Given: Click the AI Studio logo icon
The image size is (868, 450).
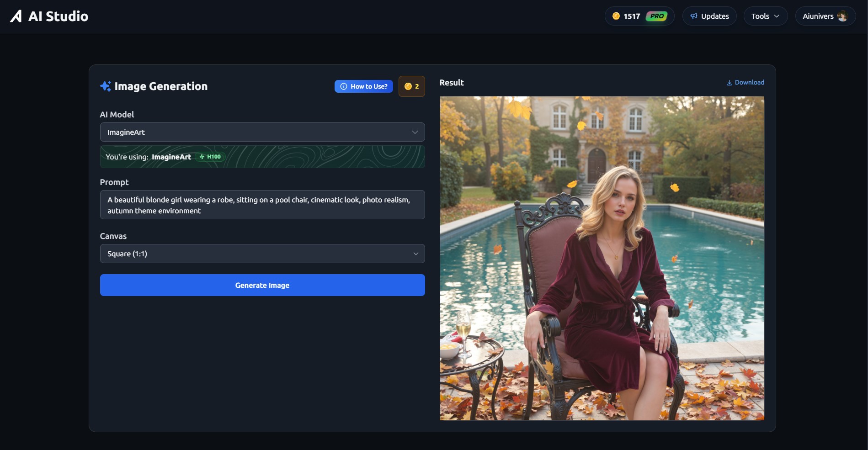Looking at the screenshot, I should pyautogui.click(x=16, y=16).
